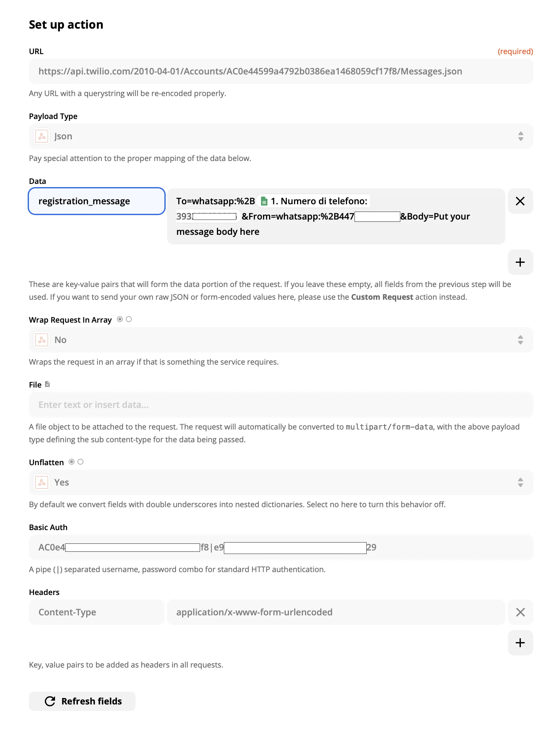Remove the registration_message data row

(520, 201)
